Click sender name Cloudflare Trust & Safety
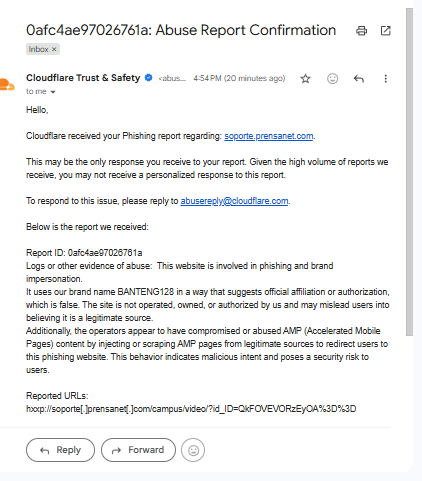This screenshot has width=422, height=481. point(83,78)
